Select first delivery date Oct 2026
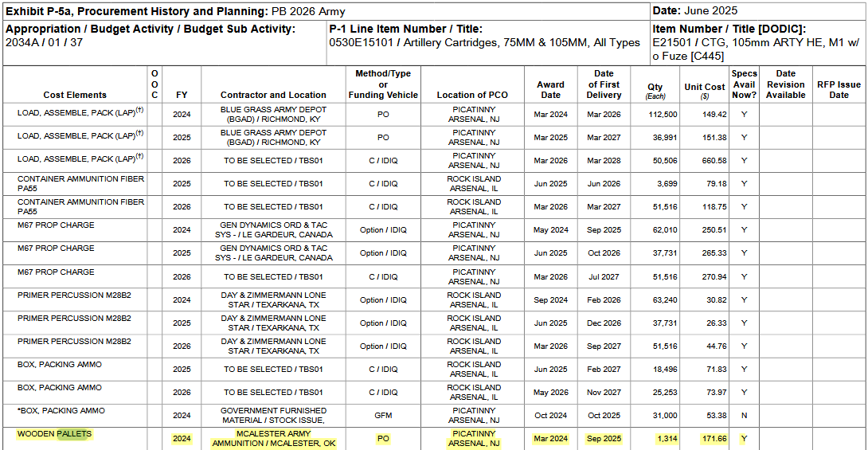This screenshot has width=868, height=450. [x=604, y=253]
